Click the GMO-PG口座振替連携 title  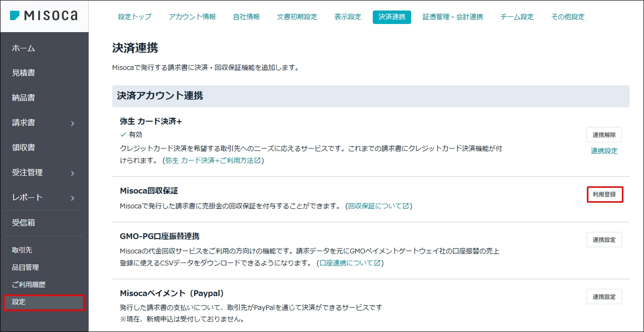point(160,236)
